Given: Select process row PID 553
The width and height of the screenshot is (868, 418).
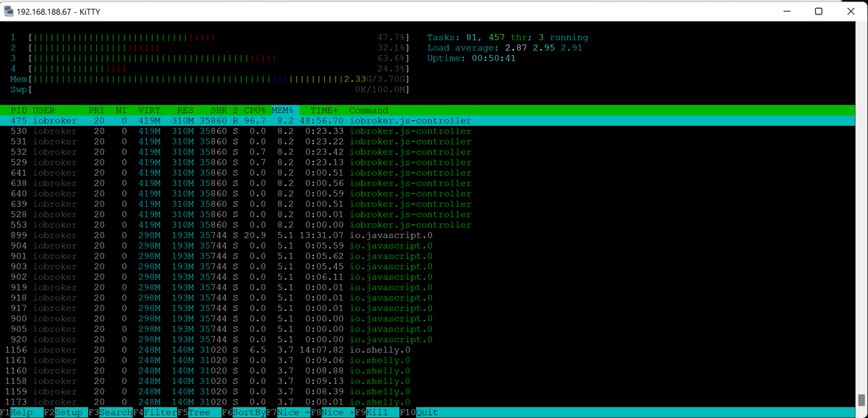Looking at the screenshot, I should (x=427, y=225).
